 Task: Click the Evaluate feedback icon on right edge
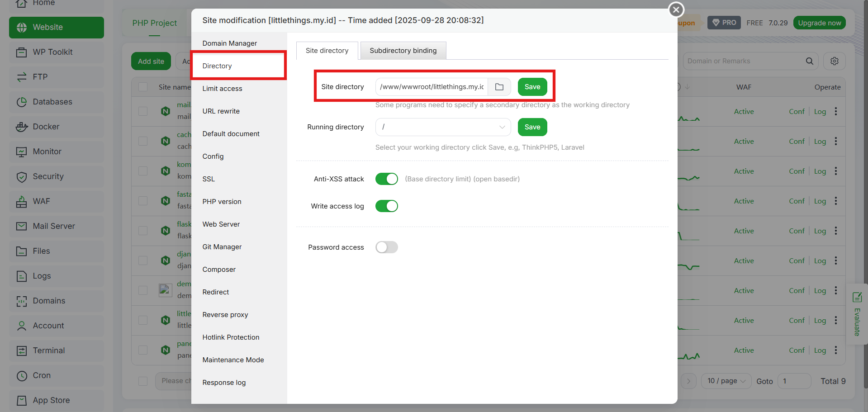(x=857, y=298)
